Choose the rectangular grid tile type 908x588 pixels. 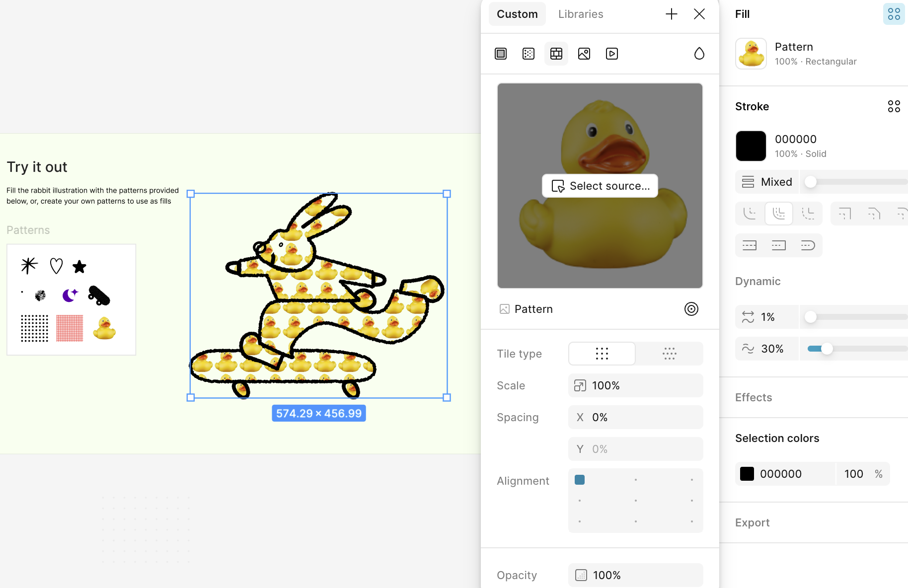click(602, 354)
